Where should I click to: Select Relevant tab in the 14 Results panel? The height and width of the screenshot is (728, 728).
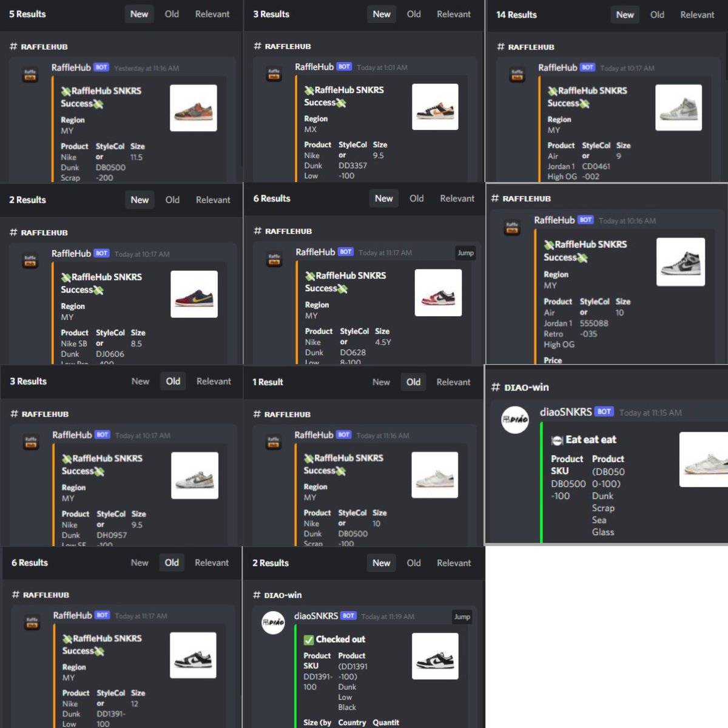point(697,15)
